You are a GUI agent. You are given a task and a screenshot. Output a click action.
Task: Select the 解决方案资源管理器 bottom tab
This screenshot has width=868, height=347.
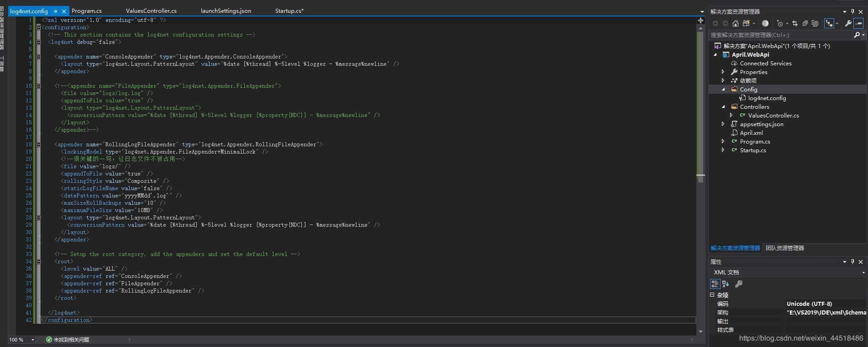click(735, 248)
